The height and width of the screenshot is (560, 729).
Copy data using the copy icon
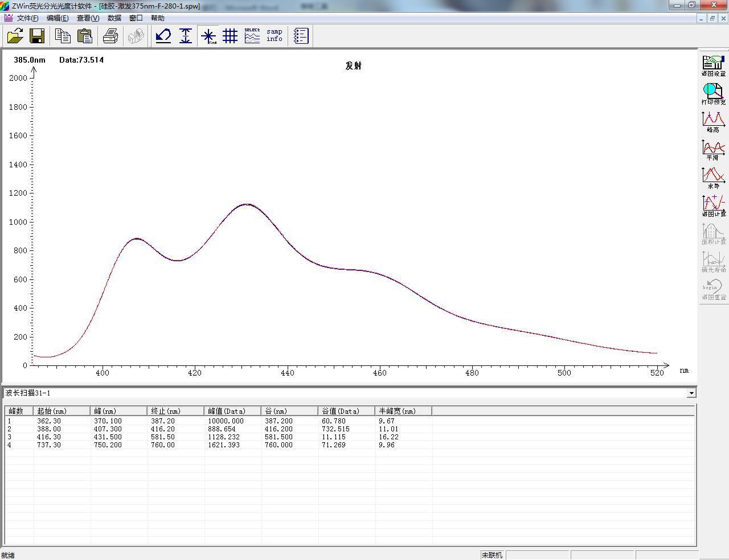coord(63,36)
